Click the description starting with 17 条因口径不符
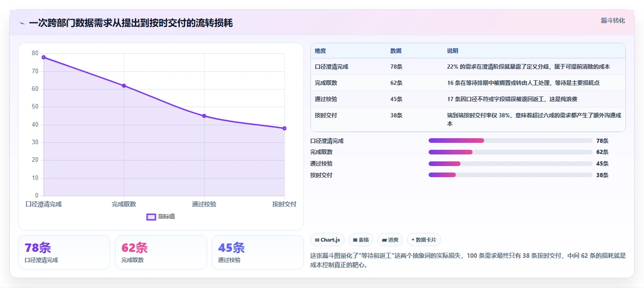Viewport: 644px width, 288px height. coord(512,99)
